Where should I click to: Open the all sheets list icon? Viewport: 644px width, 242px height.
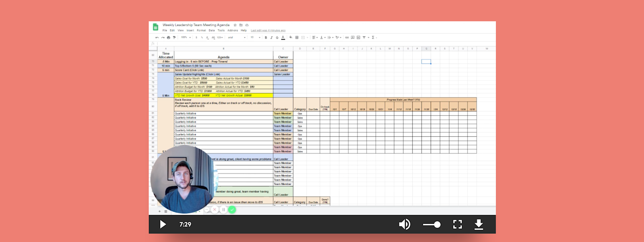point(165,211)
